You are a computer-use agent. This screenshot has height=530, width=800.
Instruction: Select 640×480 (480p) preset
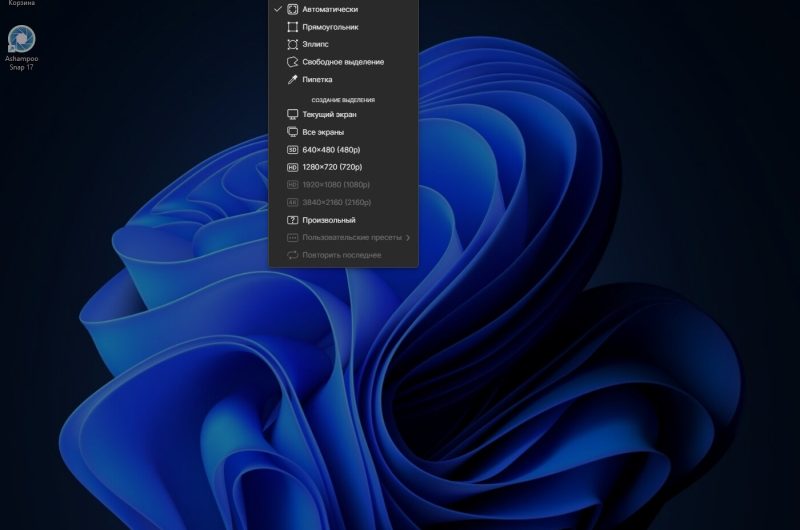pos(343,149)
